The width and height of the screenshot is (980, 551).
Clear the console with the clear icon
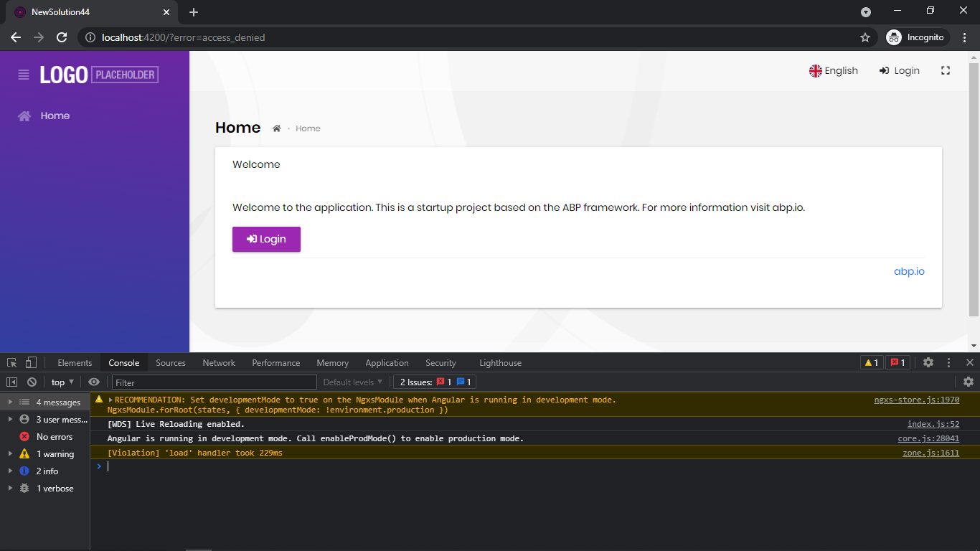[x=32, y=382]
